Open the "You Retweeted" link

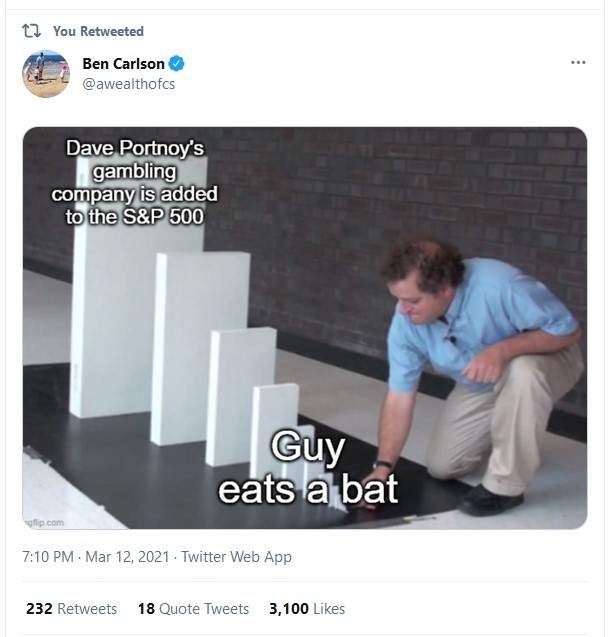(x=98, y=31)
